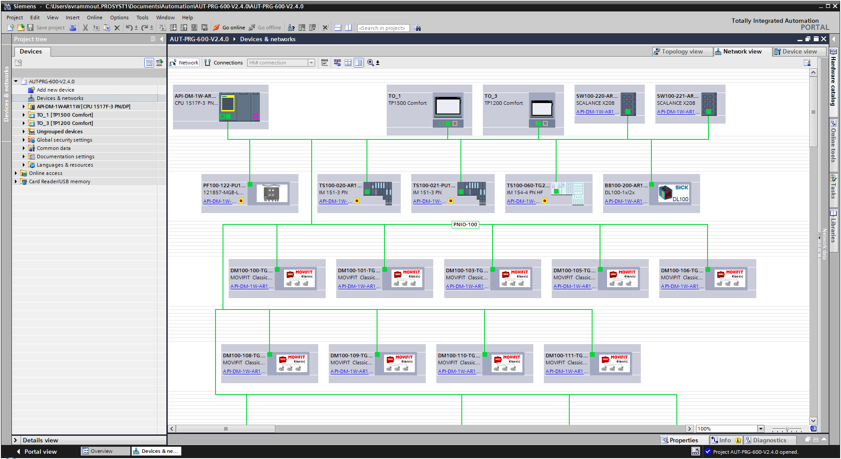Viewport: 841px width, 459px height.
Task: Click Portal view button
Action: [36, 451]
